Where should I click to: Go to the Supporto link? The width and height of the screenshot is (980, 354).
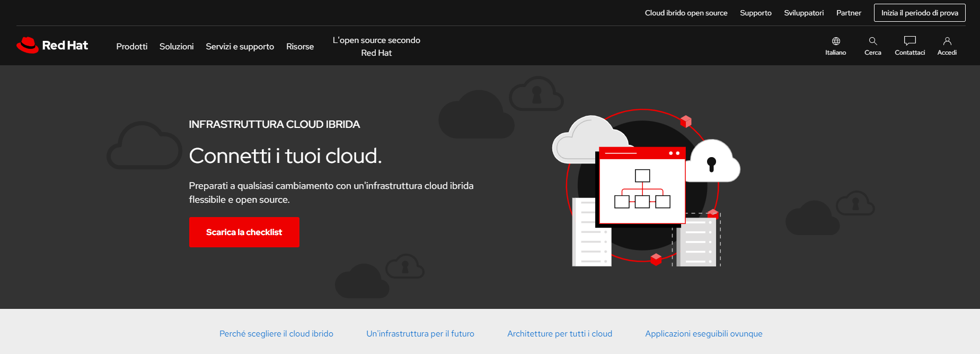756,13
